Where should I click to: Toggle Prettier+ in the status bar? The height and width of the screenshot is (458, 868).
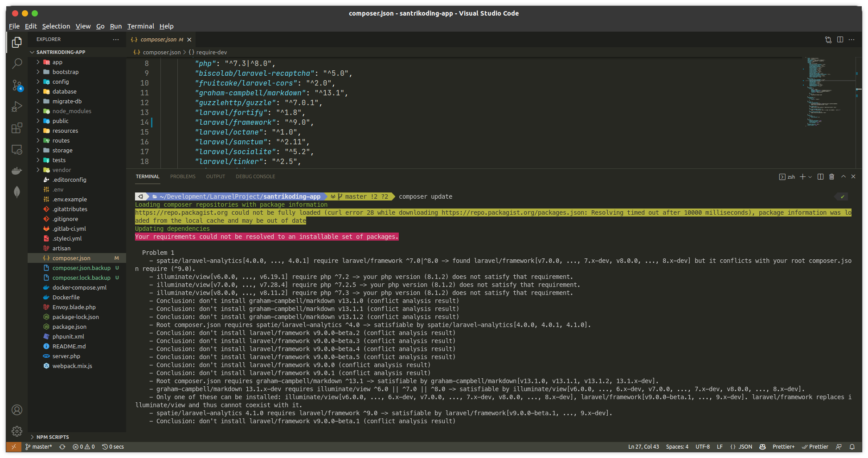point(783,447)
